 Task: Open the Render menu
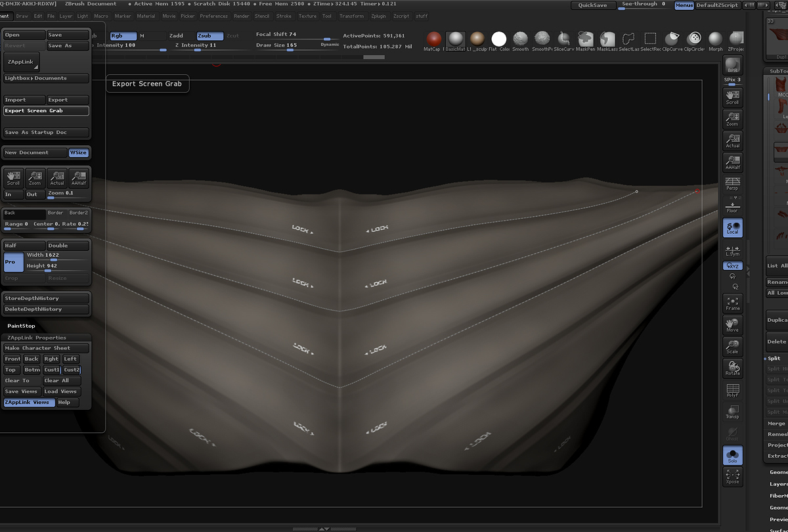point(242,16)
